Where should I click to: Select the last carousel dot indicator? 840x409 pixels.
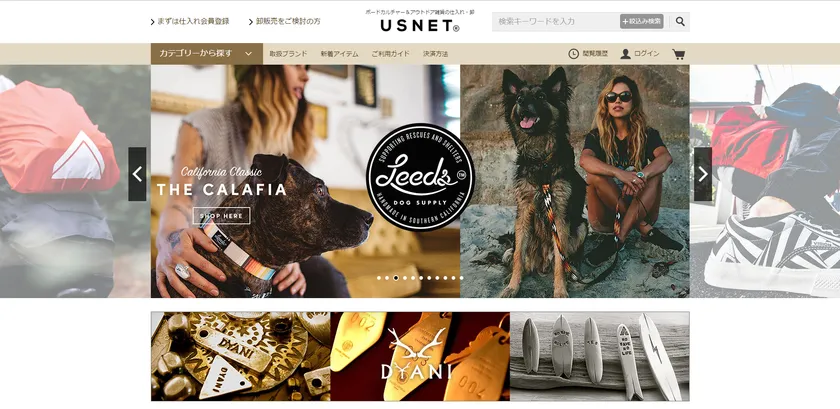(461, 278)
